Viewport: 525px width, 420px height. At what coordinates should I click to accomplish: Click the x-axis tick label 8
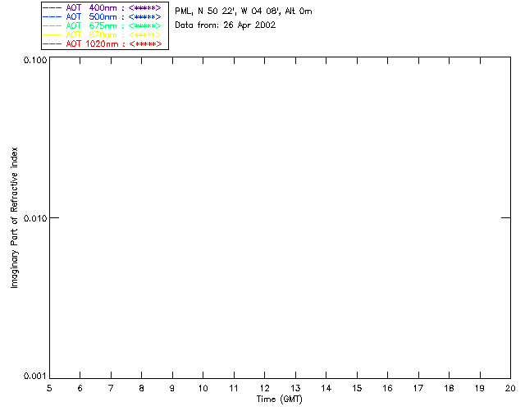142,388
